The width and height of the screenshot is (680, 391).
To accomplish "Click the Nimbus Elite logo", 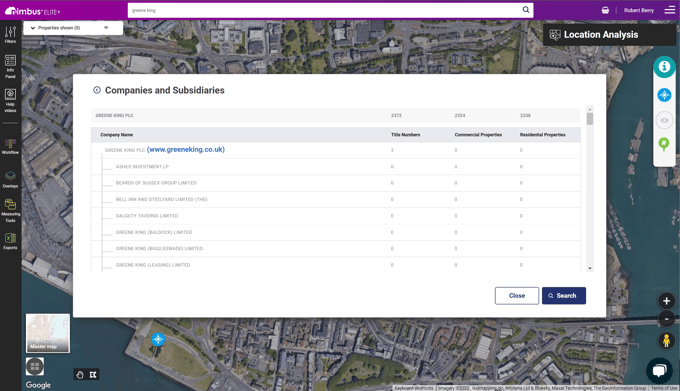I will point(32,10).
